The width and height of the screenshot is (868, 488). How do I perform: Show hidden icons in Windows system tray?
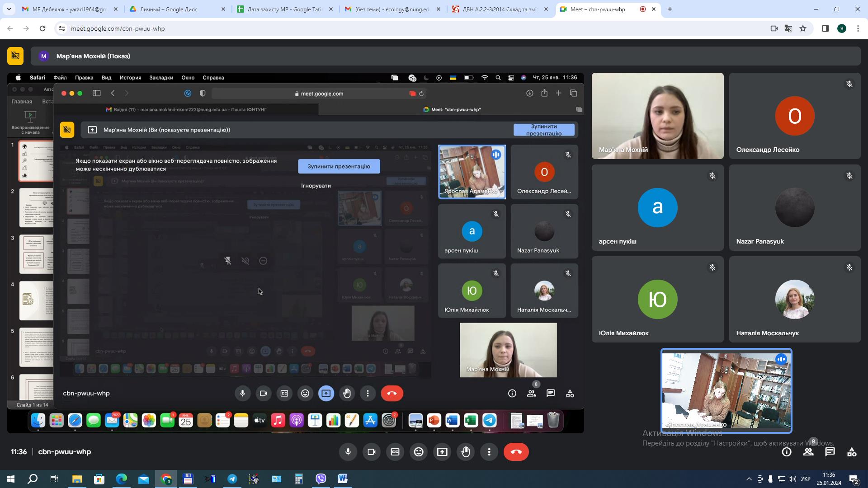(749, 479)
